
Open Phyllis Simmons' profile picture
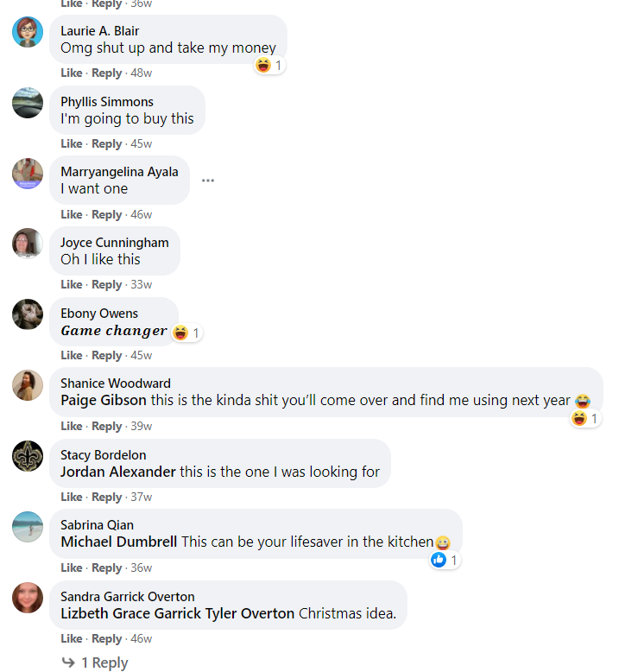click(28, 103)
